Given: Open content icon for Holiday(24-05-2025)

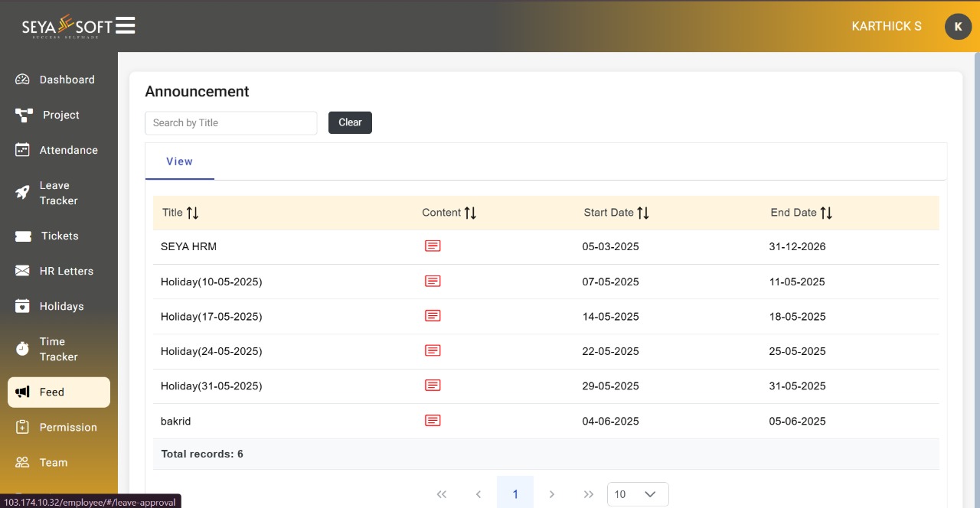Looking at the screenshot, I should click(x=433, y=350).
